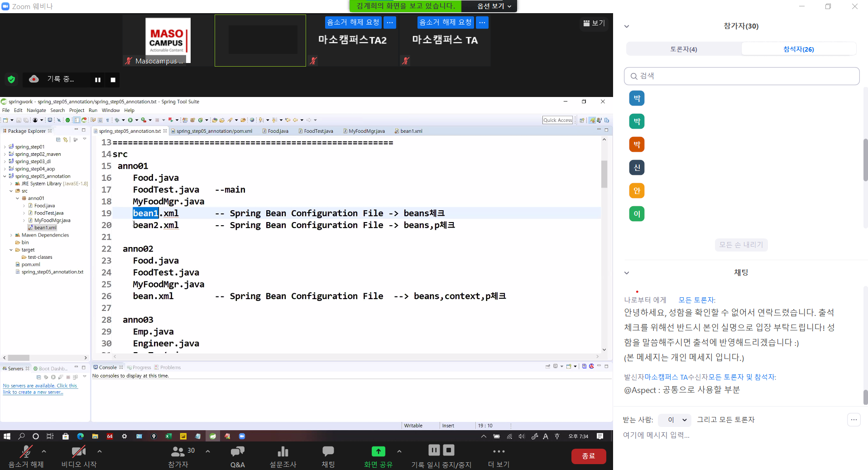
Task: Open the chat recipient dropdown (받는 사람)
Action: pos(674,420)
